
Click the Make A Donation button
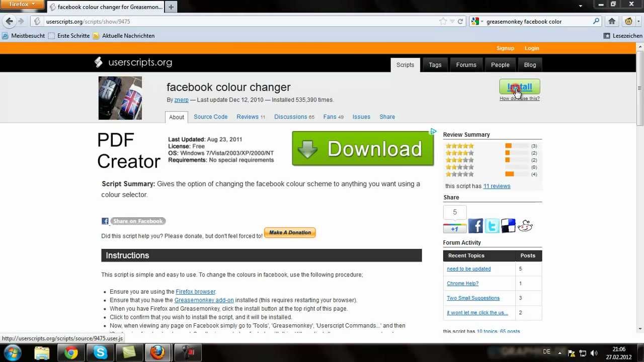pos(290,232)
